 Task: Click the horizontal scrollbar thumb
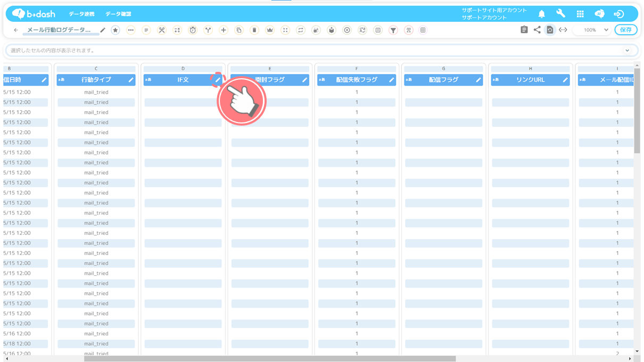pos(270,359)
